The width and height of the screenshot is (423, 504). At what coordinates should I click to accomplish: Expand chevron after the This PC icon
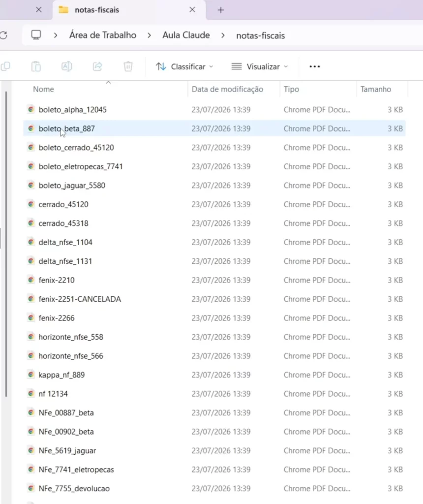[56, 35]
